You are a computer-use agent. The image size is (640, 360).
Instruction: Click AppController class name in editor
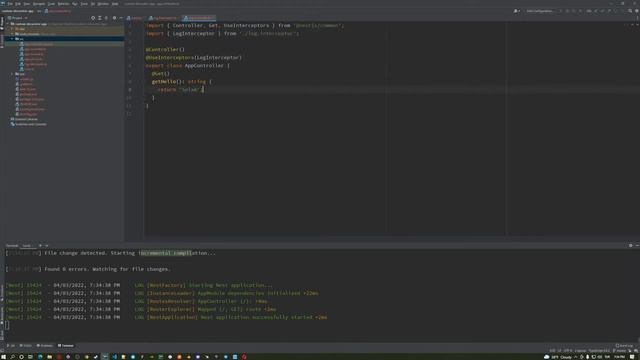(x=204, y=65)
